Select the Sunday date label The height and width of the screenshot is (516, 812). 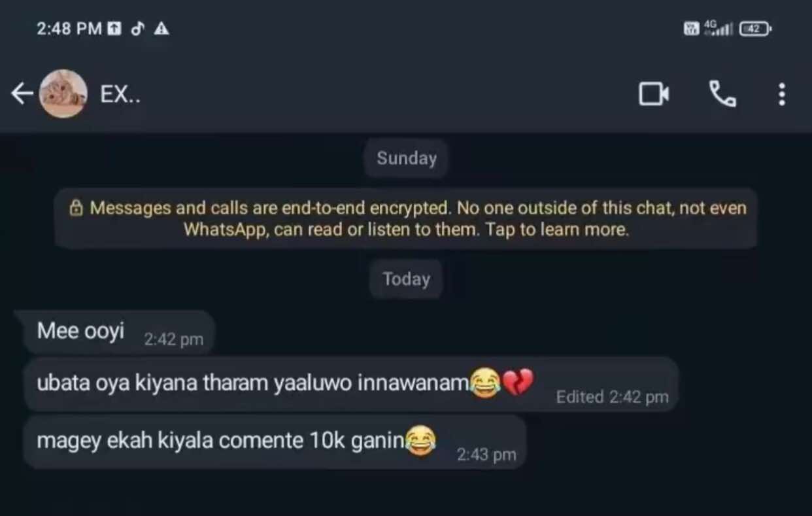[406, 158]
